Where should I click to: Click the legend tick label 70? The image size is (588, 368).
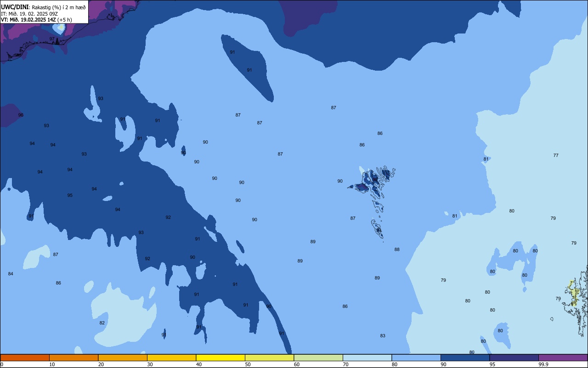point(345,364)
